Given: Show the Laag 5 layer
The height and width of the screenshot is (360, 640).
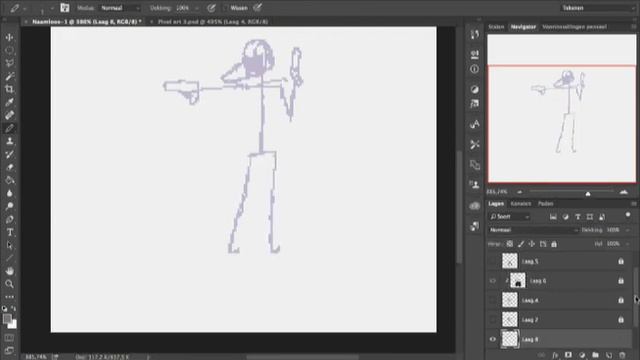Looking at the screenshot, I should (493, 261).
